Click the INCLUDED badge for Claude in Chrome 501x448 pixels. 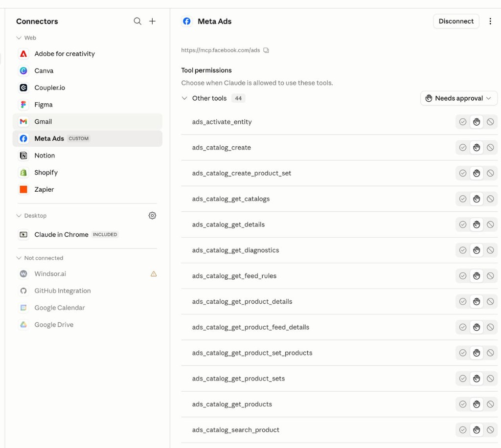point(105,234)
